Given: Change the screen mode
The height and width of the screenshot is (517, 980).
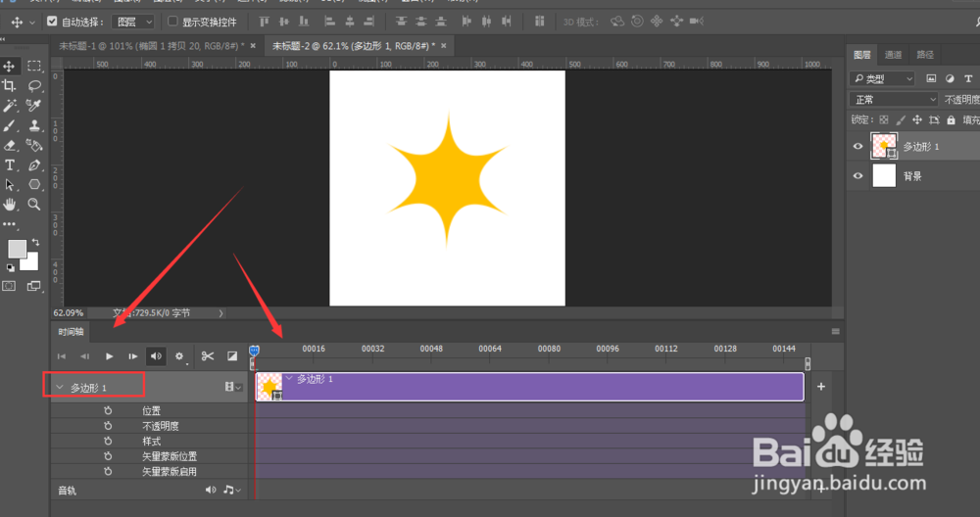Looking at the screenshot, I should point(33,286).
